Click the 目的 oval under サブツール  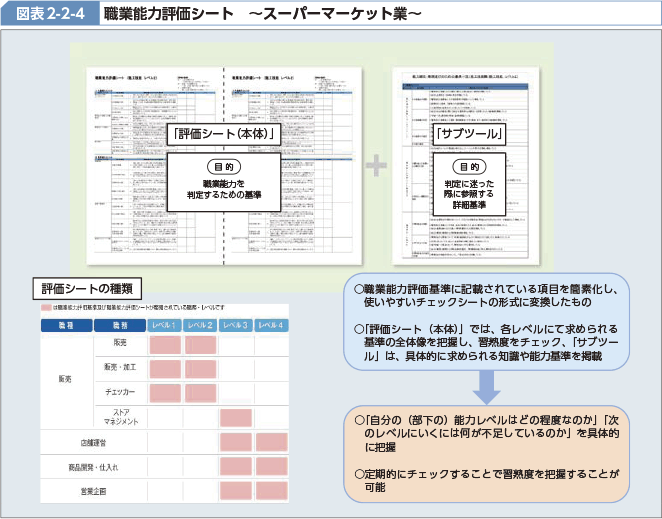pyautogui.click(x=468, y=166)
